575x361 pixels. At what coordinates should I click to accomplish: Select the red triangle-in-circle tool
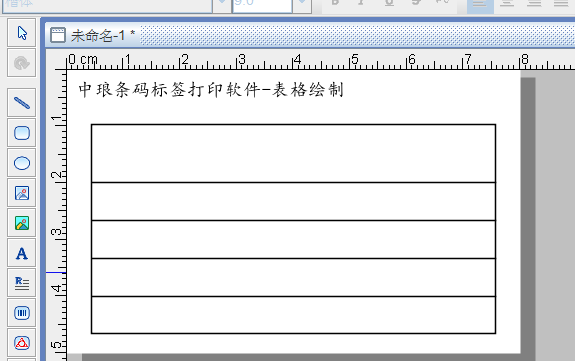point(22,343)
